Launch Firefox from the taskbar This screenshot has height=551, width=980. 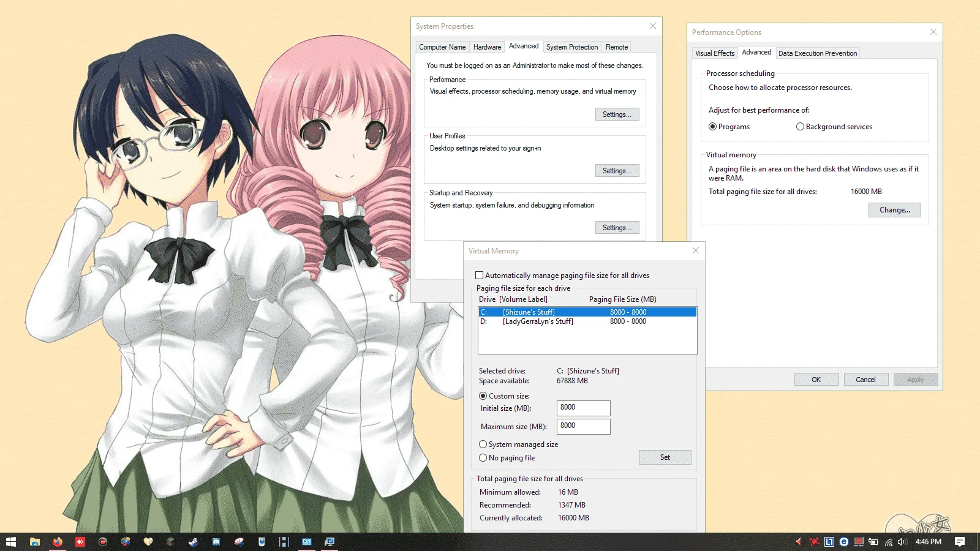(x=58, y=542)
